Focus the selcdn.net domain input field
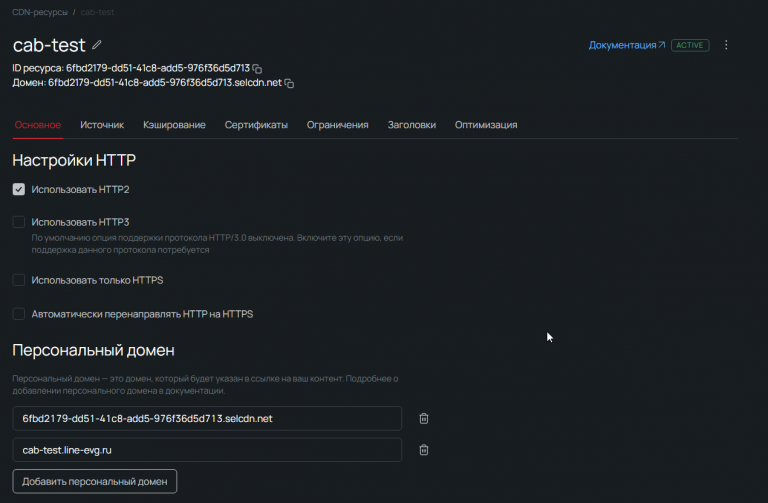This screenshot has width=768, height=503. (207, 418)
